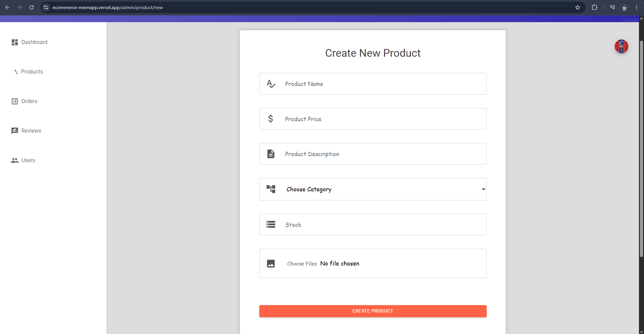This screenshot has width=644, height=334.
Task: Click the Reviews icon in sidebar
Action: click(x=14, y=131)
